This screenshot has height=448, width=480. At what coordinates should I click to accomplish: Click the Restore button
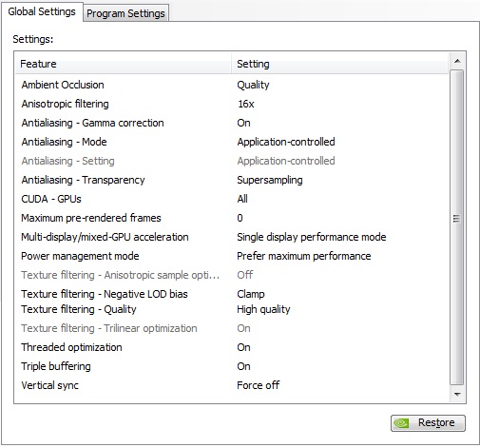428,422
